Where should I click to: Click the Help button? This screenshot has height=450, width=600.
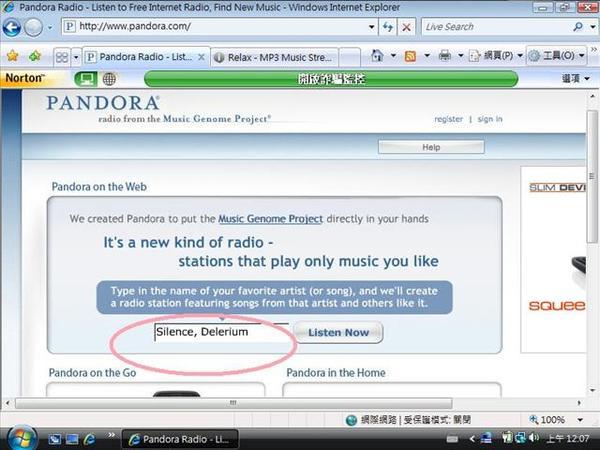[431, 147]
